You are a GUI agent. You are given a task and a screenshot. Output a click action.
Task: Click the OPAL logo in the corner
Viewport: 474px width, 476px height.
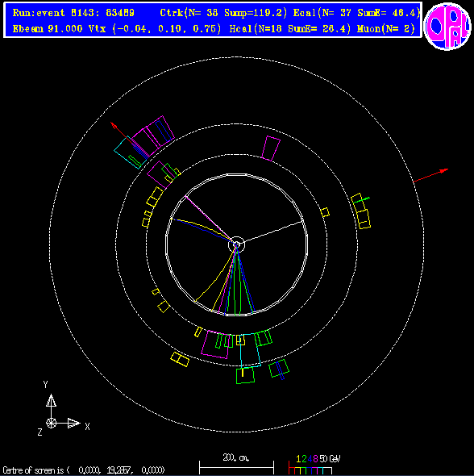coord(447,26)
